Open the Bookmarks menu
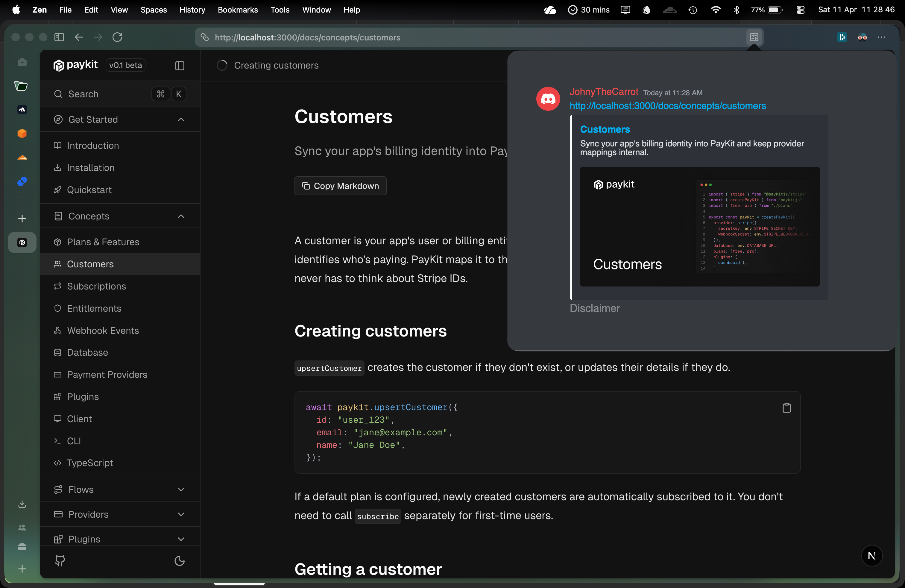 point(238,10)
